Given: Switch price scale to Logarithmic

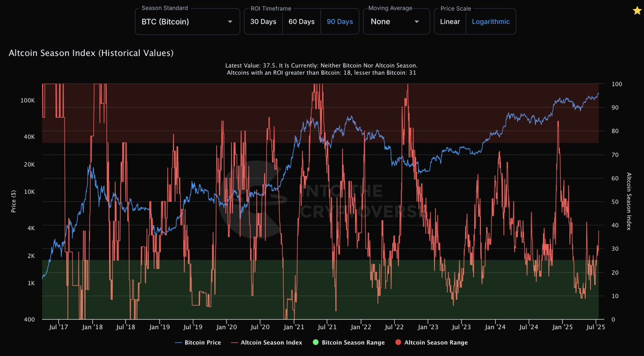Looking at the screenshot, I should point(491,22).
